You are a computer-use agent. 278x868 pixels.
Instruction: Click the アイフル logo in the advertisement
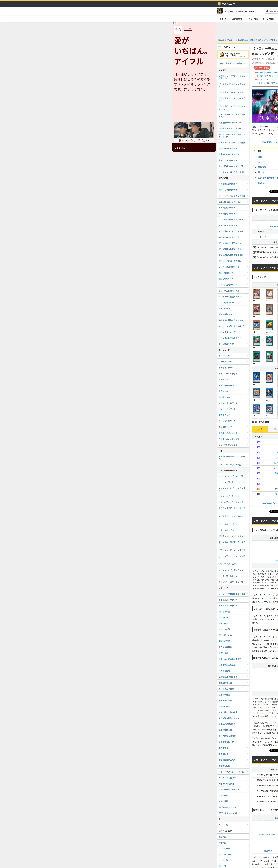(x=178, y=30)
